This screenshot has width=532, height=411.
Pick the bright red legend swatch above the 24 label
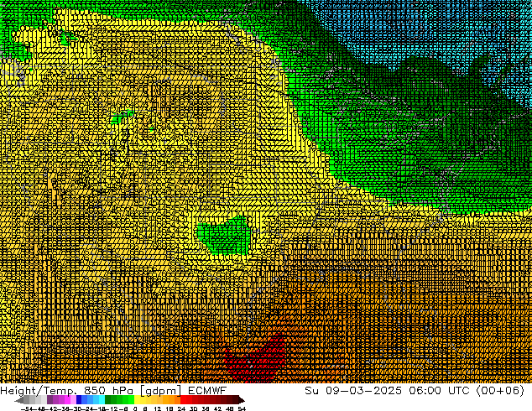[x=183, y=399]
